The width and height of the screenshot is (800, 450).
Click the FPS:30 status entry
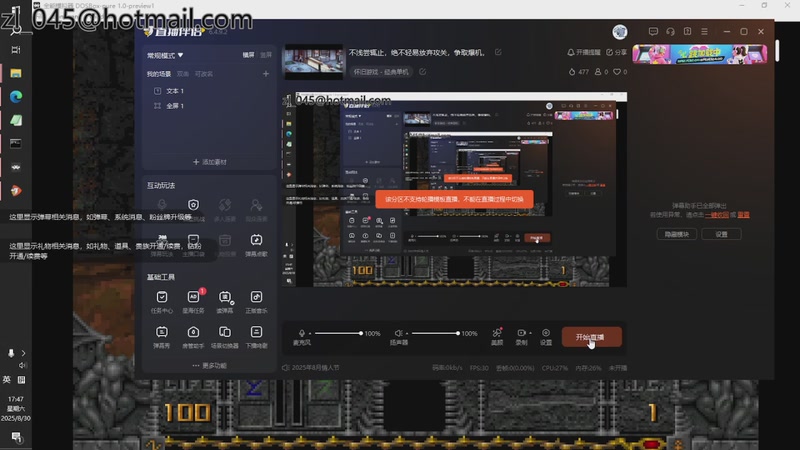[479, 368]
